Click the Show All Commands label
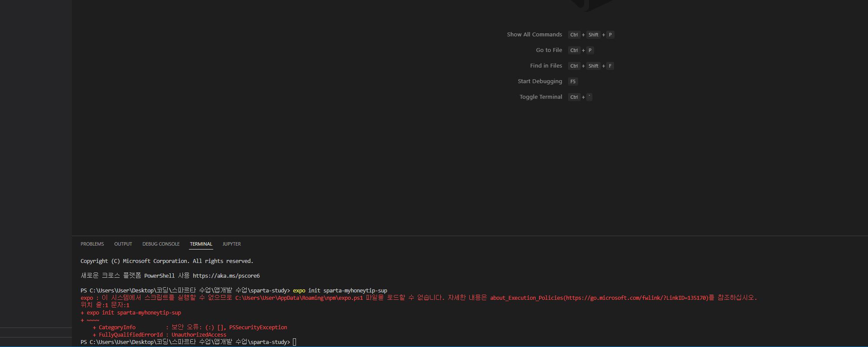This screenshot has height=347, width=868. [x=534, y=35]
